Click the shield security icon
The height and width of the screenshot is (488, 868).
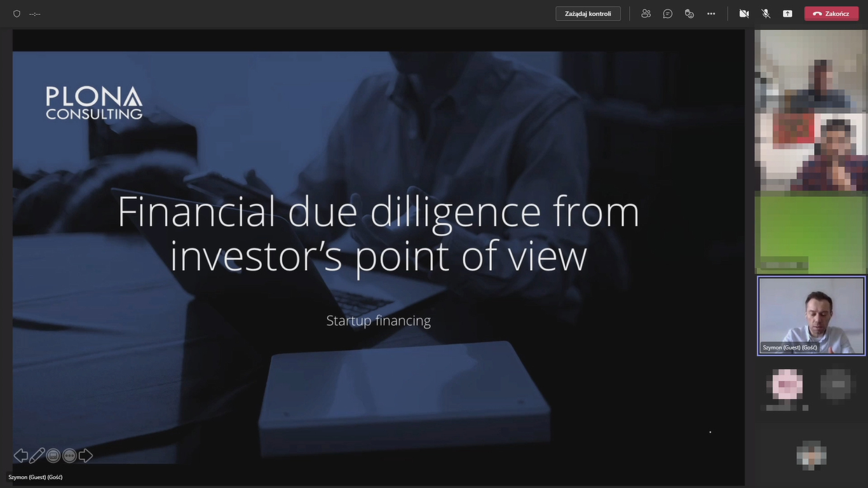point(17,13)
